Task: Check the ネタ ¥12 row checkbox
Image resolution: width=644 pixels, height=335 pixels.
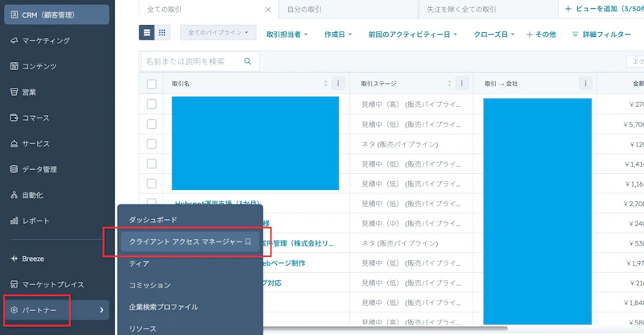Action: (151, 144)
